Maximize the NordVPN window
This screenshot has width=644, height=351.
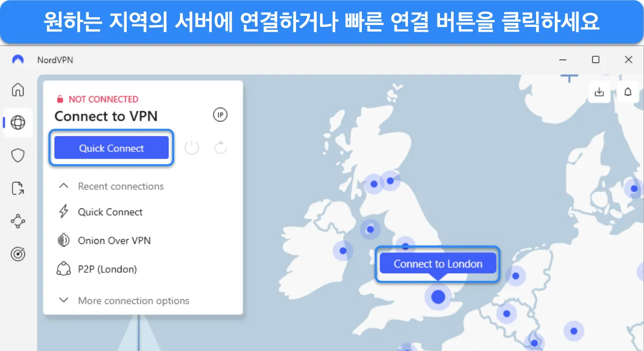[x=596, y=60]
